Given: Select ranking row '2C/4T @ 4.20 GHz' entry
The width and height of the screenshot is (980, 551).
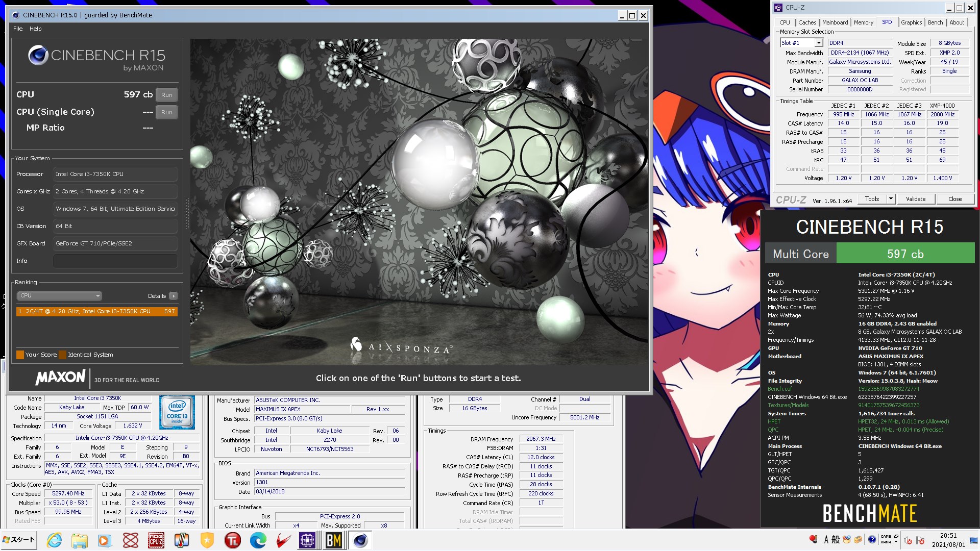Looking at the screenshot, I should tap(97, 311).
